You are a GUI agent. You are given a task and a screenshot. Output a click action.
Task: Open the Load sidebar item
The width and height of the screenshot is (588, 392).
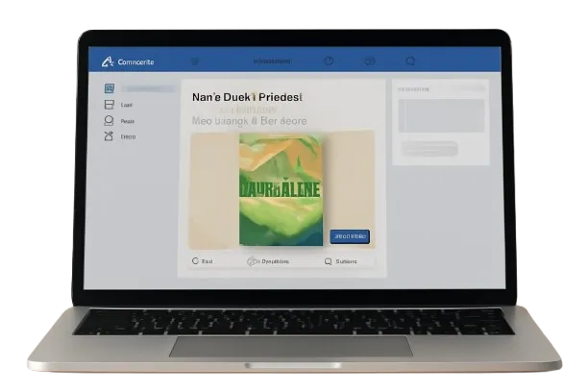[x=127, y=105]
